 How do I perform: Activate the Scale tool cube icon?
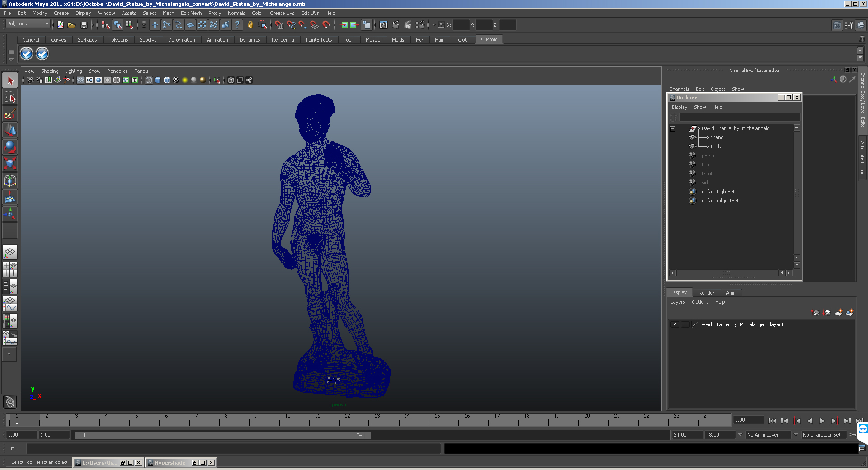(x=10, y=163)
